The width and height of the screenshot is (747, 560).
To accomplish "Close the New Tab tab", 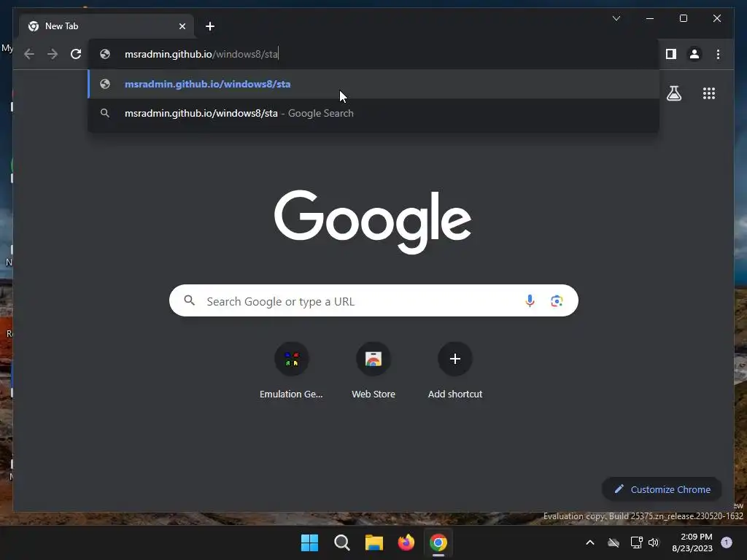I will (182, 26).
